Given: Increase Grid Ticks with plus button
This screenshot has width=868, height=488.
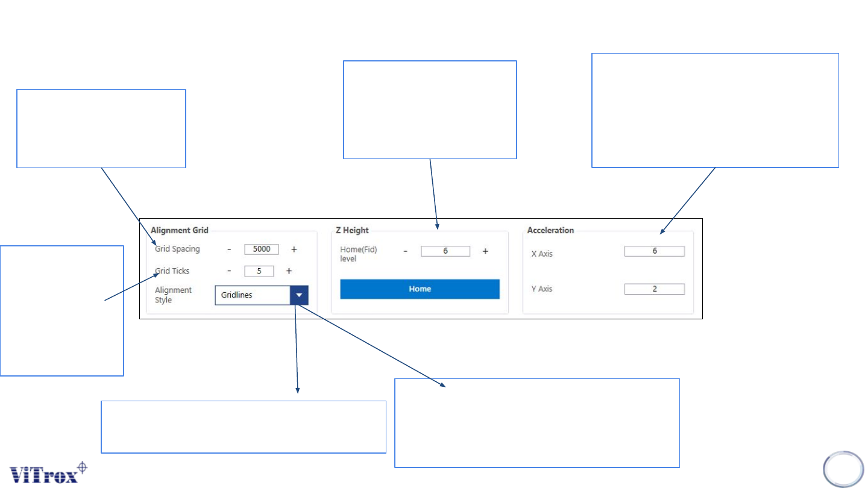Looking at the screenshot, I should [x=289, y=271].
